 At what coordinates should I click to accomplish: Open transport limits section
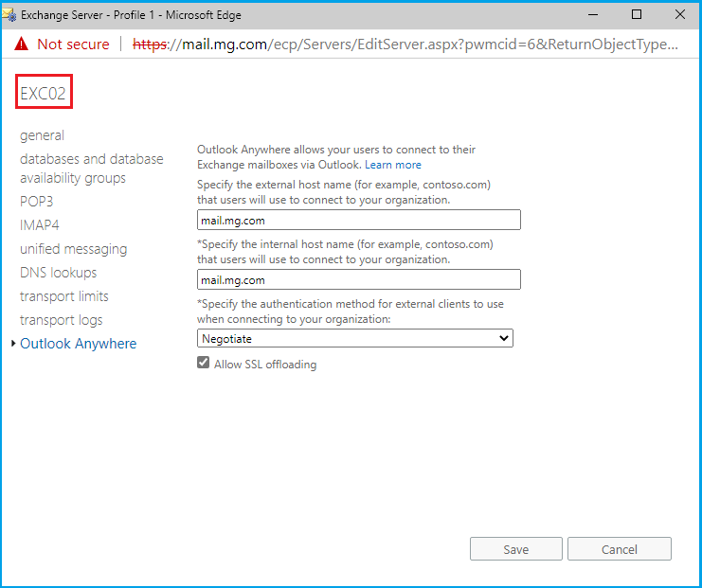click(x=65, y=296)
